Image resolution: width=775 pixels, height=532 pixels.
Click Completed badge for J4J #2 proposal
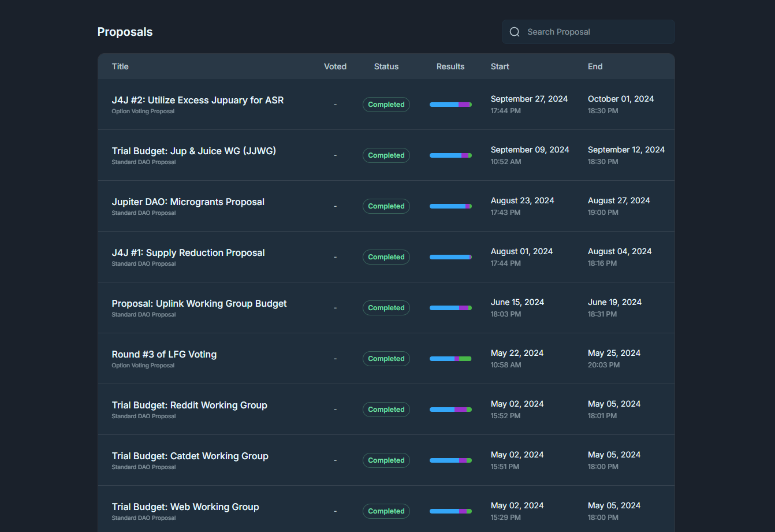point(386,105)
